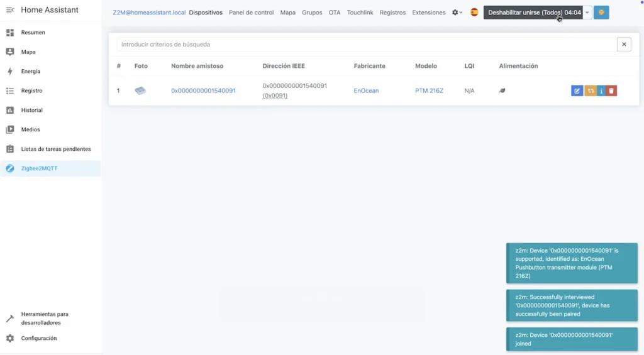Switch to the Grupos tab
644x355 pixels.
312,13
